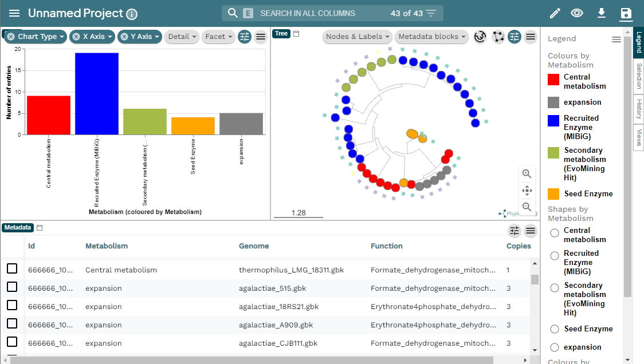Check the checkbox for the Central metabolism row
The height and width of the screenshot is (364, 644).
click(x=12, y=270)
